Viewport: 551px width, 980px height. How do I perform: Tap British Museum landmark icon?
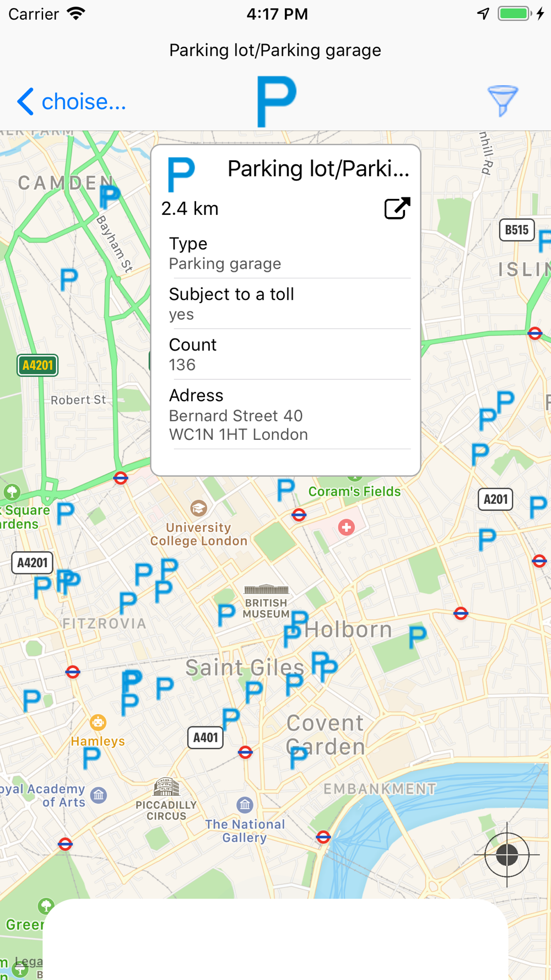tap(266, 589)
